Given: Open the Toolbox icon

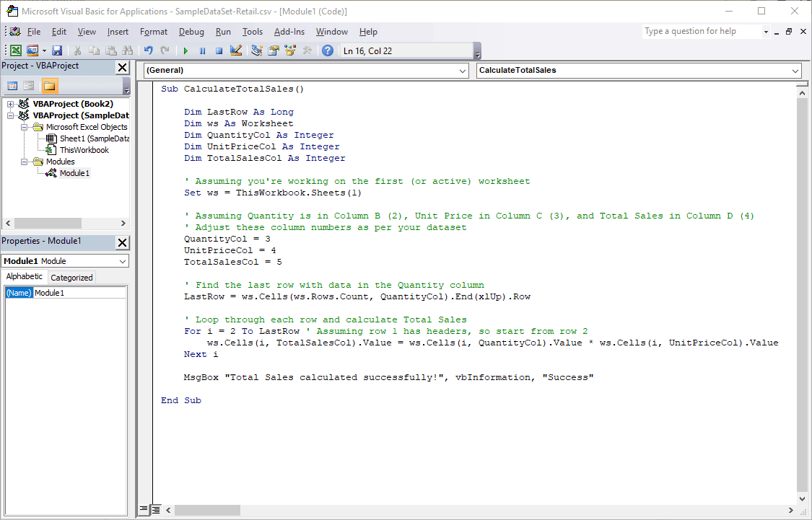Looking at the screenshot, I should pos(307,50).
